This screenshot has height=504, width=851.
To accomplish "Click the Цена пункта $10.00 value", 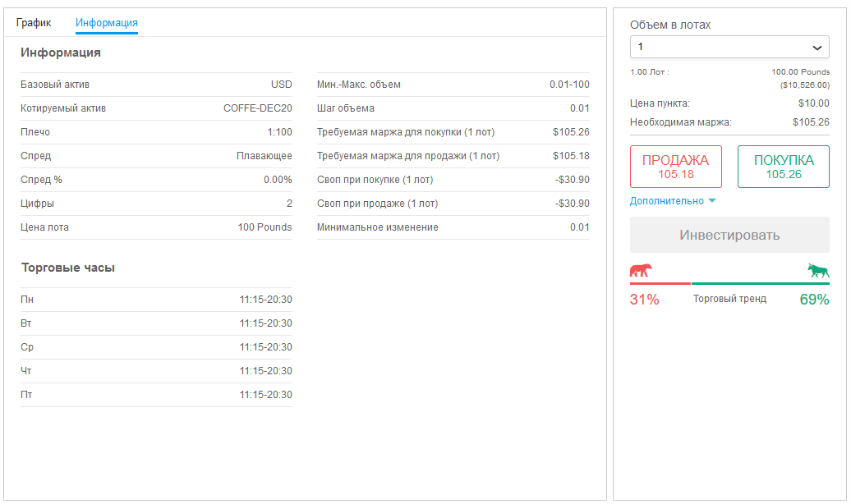I will pyautogui.click(x=813, y=103).
